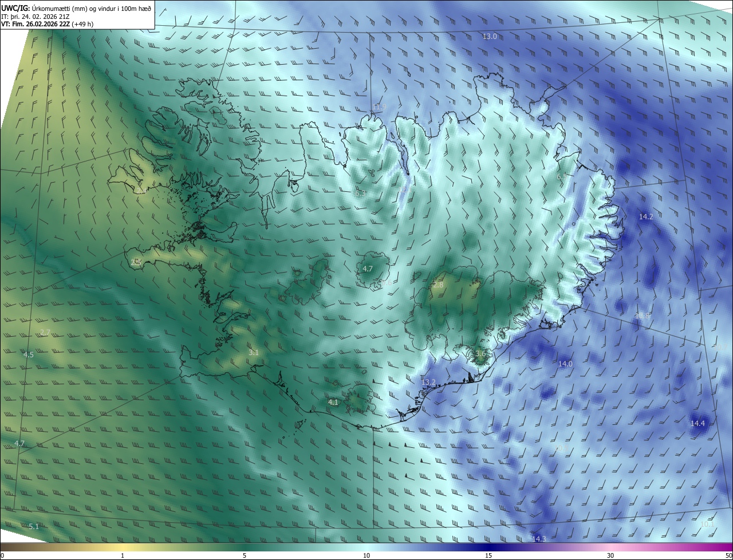Click the '4.7' label inside the glacier outline
Image resolution: width=733 pixels, height=560 pixels.
(368, 268)
